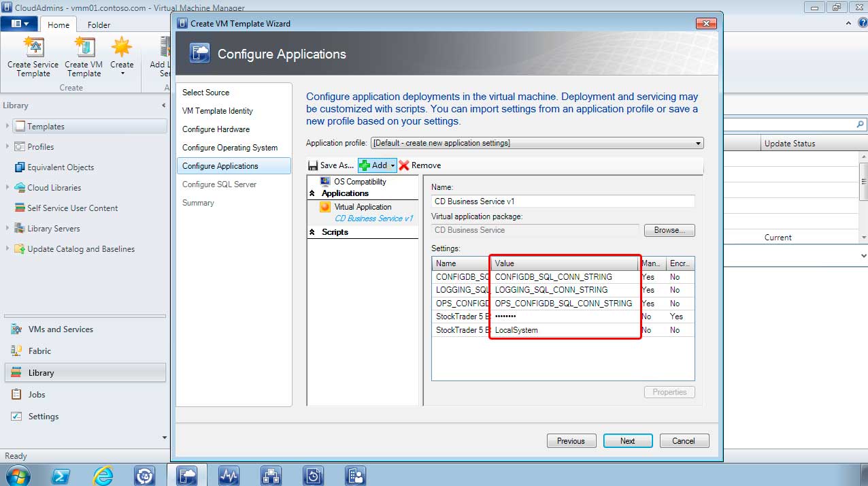Viewport: 868px width, 486px height.
Task: Select the Cloud Libraries icon
Action: pyautogui.click(x=20, y=188)
